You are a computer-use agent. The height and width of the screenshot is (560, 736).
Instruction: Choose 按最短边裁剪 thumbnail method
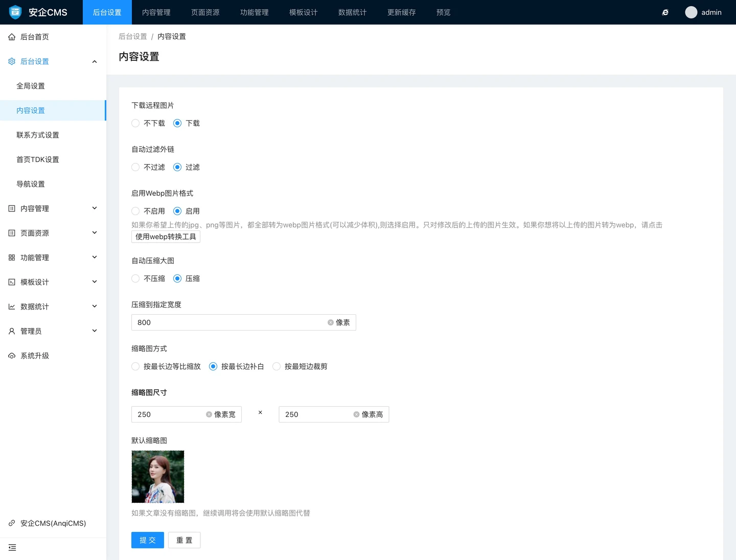coord(277,366)
